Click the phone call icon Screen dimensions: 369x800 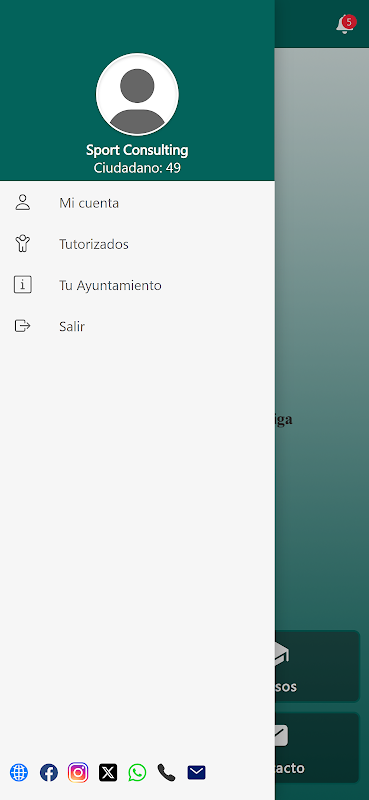tap(166, 772)
